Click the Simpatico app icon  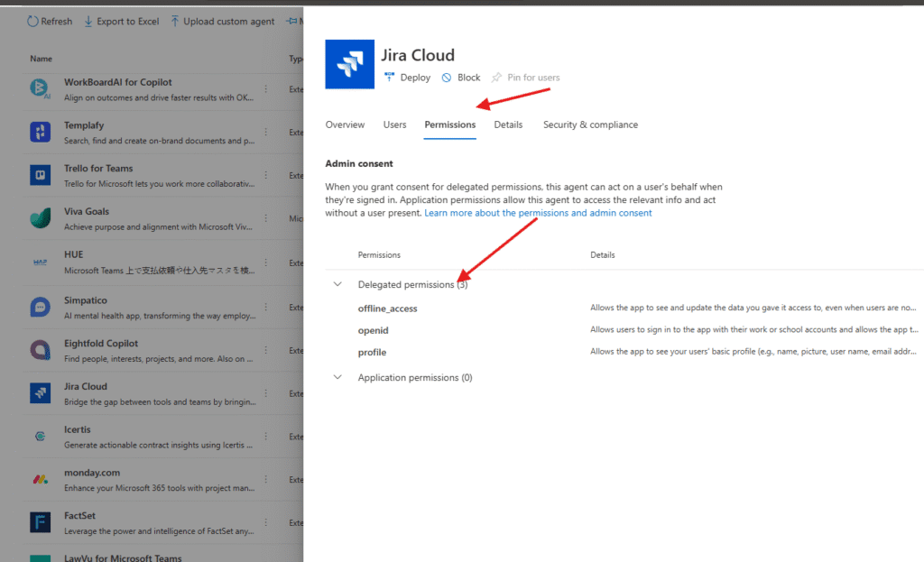40,306
